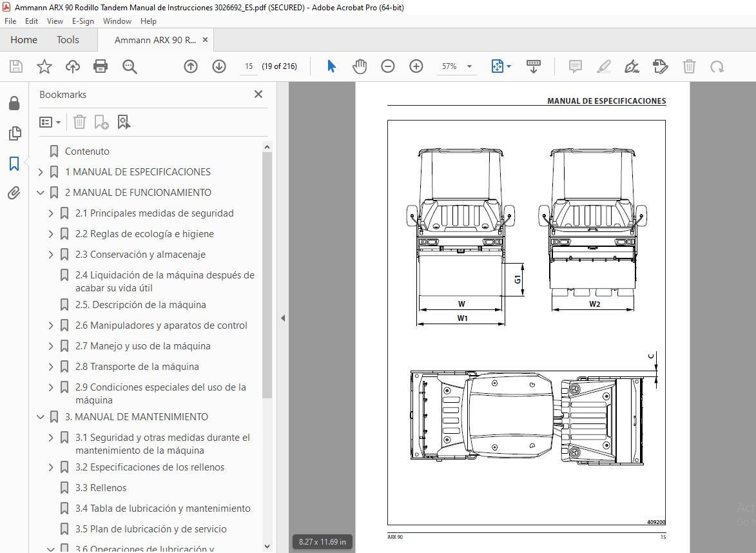The image size is (756, 553).
Task: Zoom out with minus button
Action: [387, 66]
